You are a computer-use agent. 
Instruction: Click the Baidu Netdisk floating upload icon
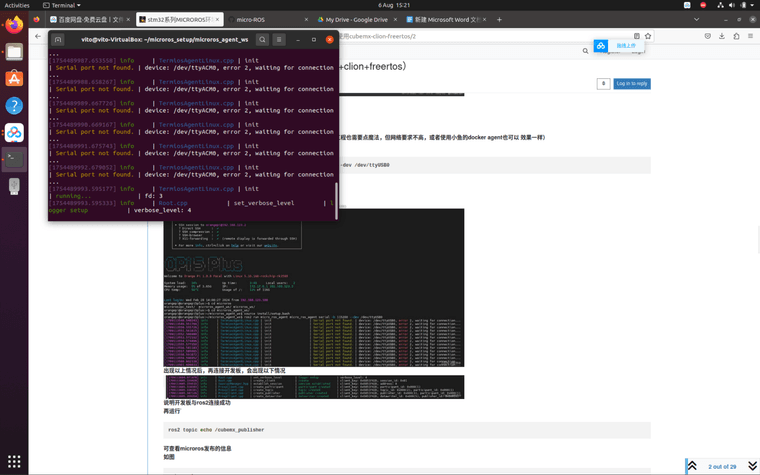click(601, 46)
